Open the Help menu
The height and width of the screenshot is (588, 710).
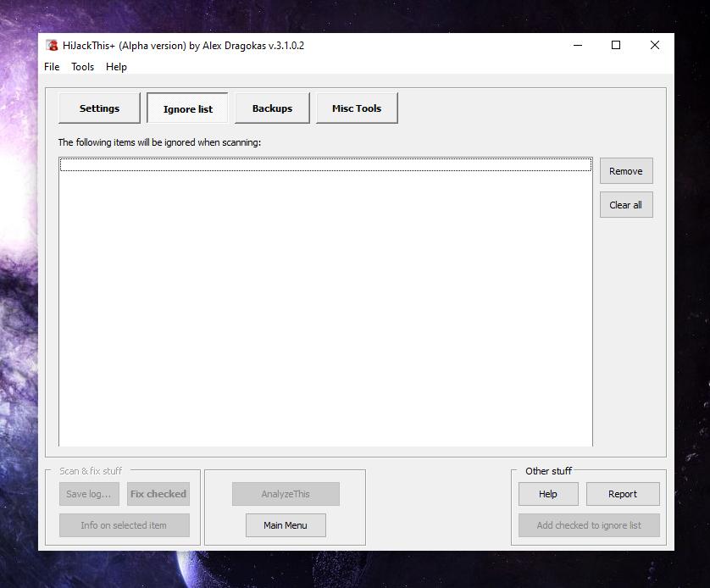coord(116,67)
